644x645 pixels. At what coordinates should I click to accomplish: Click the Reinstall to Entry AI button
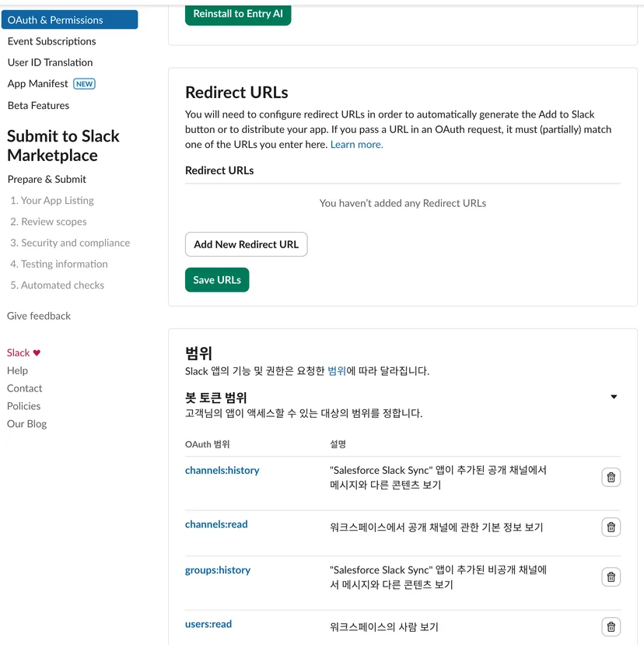pyautogui.click(x=238, y=14)
